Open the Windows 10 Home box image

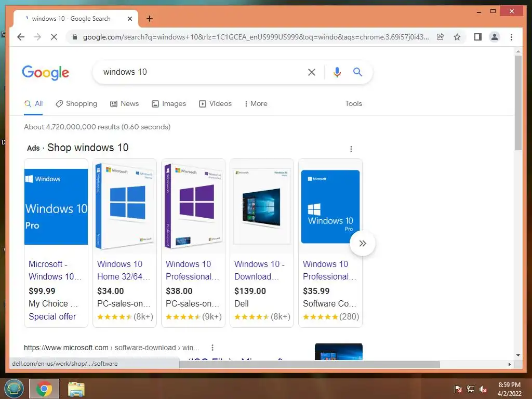[x=125, y=206]
